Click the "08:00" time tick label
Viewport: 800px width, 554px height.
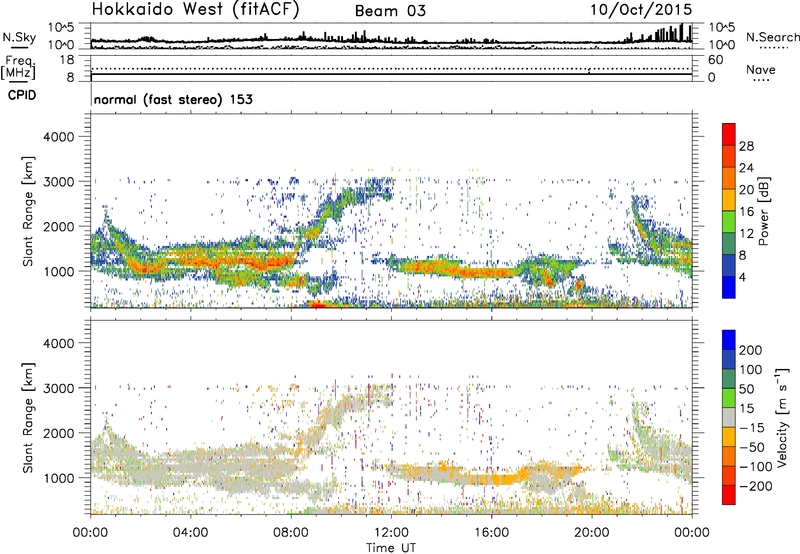click(x=291, y=533)
